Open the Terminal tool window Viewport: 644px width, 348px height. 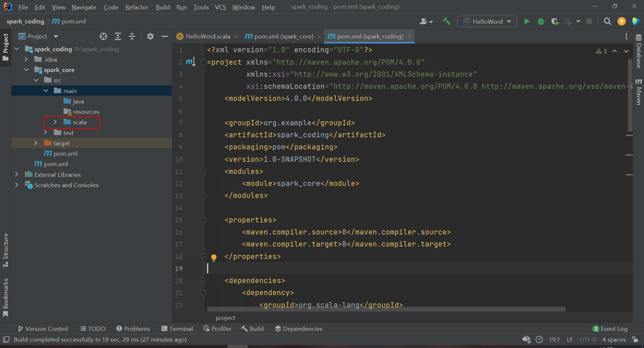point(177,329)
